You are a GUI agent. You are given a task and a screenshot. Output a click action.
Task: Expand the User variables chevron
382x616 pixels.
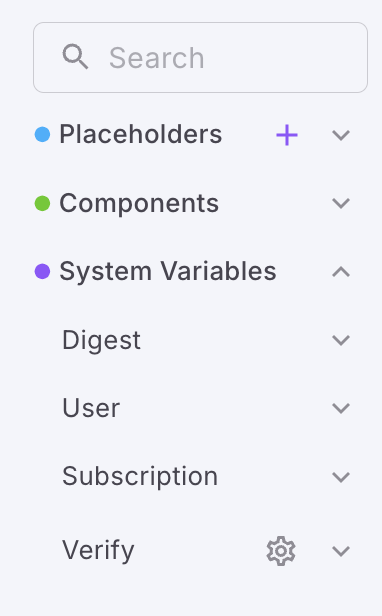click(341, 408)
